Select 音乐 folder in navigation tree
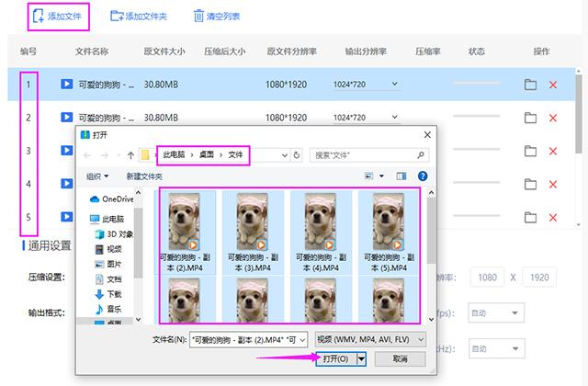This screenshot has height=386, width=588. coord(108,309)
